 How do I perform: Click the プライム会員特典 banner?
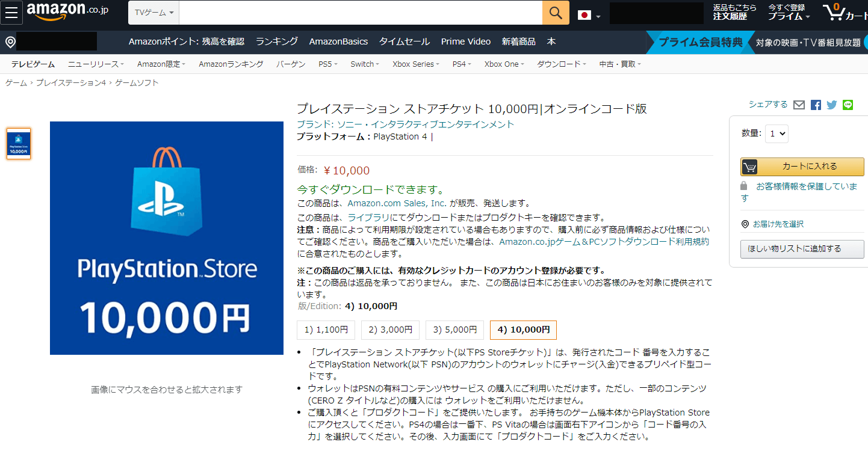pos(700,42)
